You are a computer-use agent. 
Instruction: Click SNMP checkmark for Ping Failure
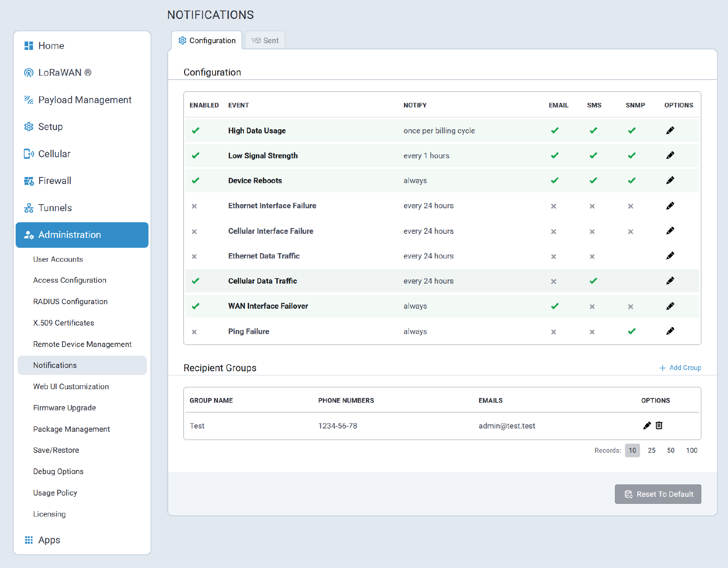[x=632, y=331]
